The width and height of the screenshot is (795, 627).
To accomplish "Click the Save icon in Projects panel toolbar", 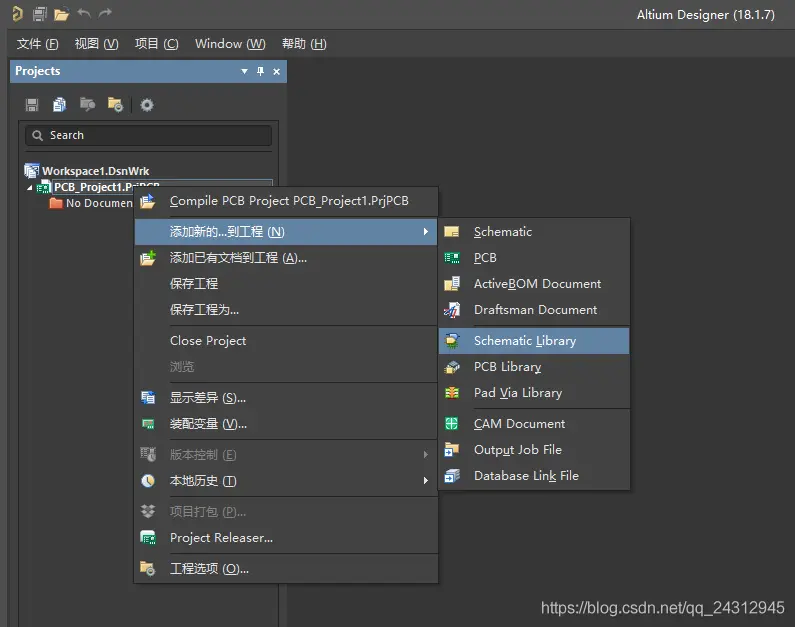I will [32, 105].
